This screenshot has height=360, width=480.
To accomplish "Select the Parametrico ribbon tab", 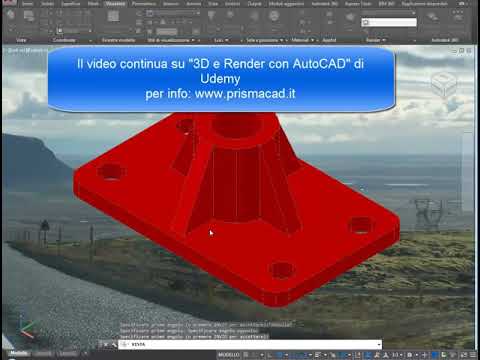I will [x=144, y=4].
